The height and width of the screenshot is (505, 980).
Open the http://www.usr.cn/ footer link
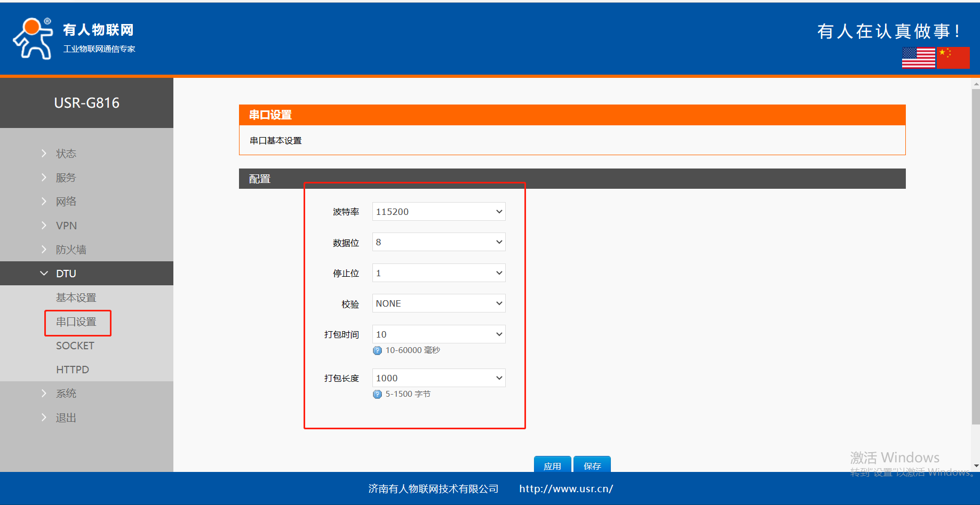coord(566,488)
